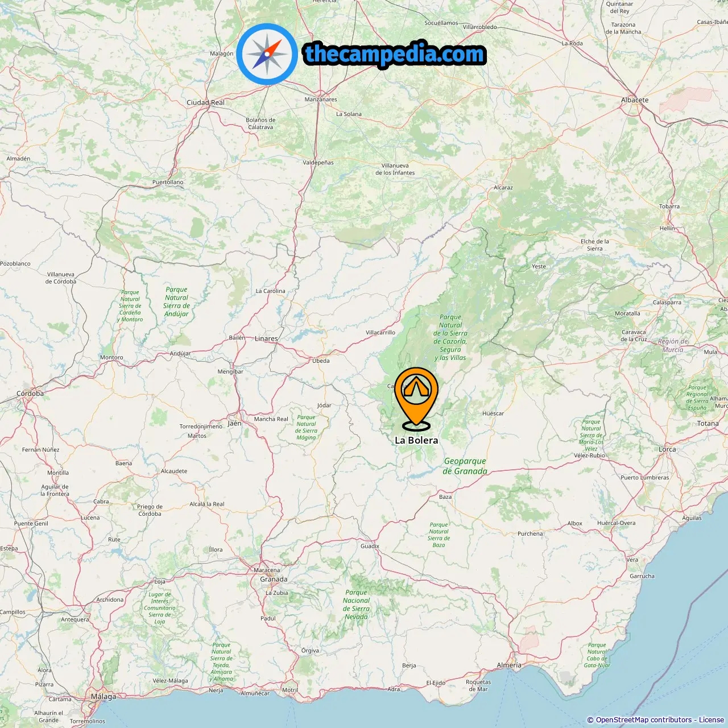Open the thecampedia.com title link
This screenshot has height=728, width=728.
click(x=395, y=54)
